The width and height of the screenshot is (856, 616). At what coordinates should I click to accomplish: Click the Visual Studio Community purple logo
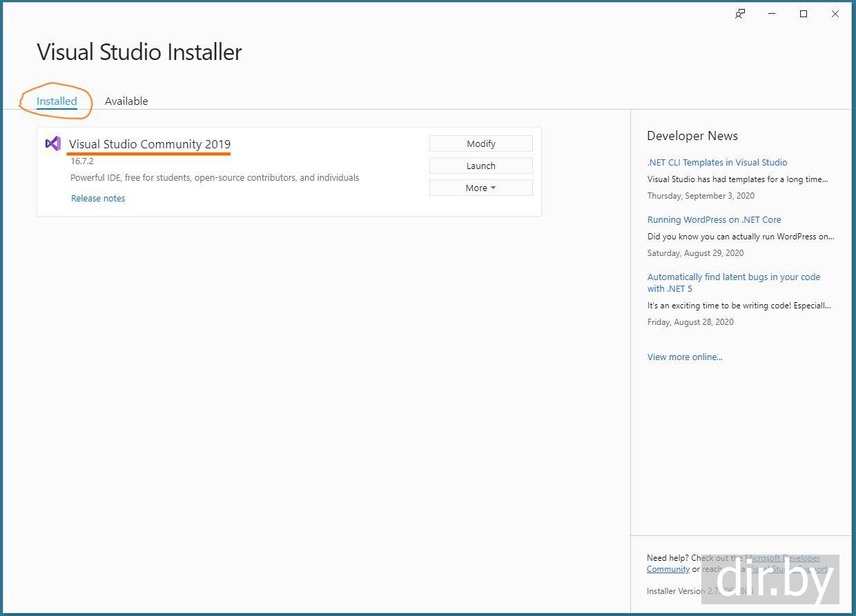53,143
